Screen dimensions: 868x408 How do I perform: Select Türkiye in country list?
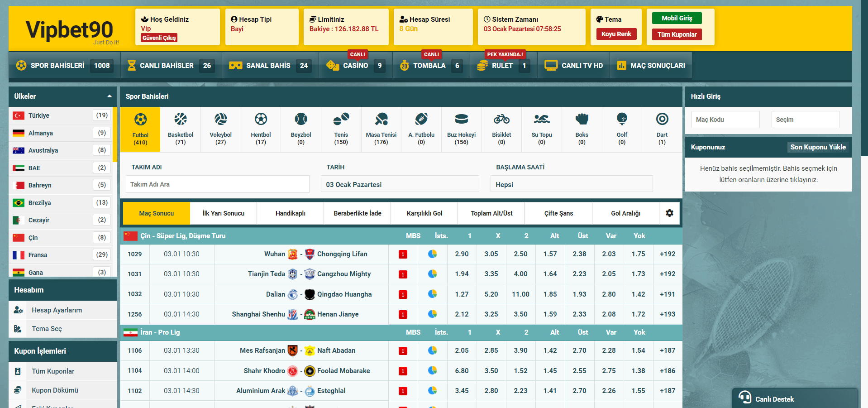[61, 115]
